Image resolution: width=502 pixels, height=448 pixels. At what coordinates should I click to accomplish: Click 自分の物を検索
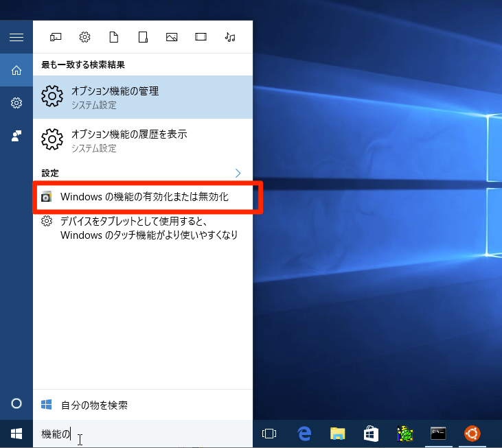(143, 405)
